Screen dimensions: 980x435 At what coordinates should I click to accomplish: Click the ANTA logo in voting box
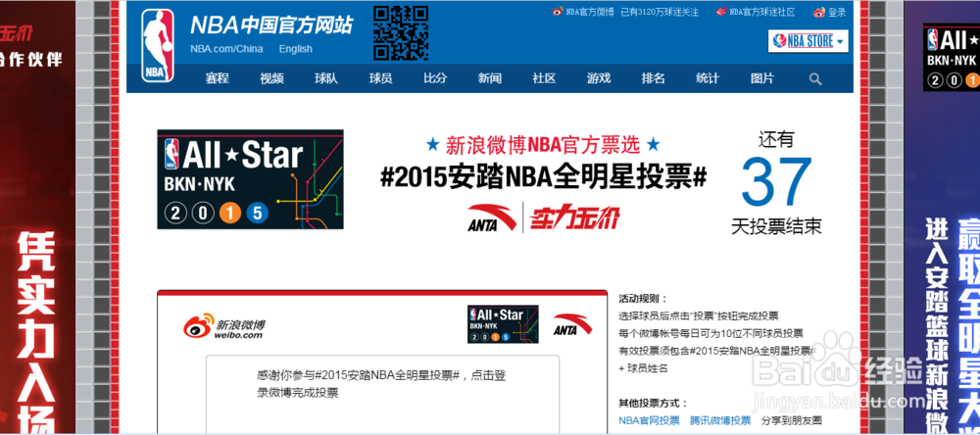pos(572,324)
